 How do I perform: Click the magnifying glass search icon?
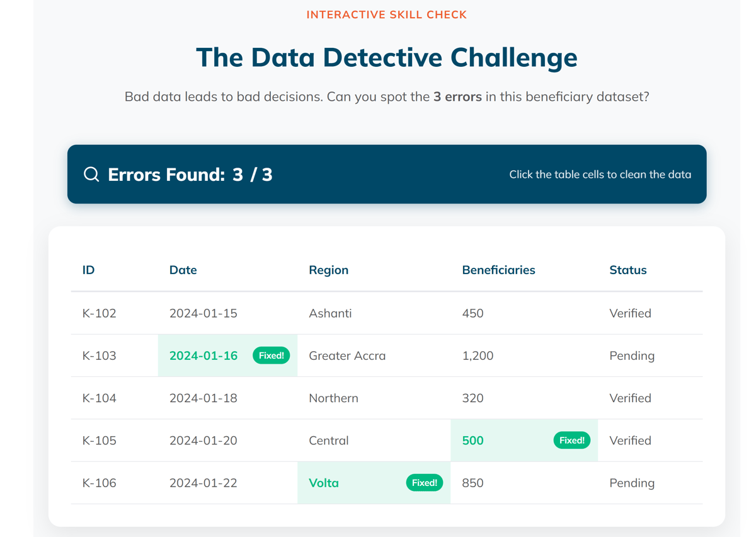click(x=91, y=175)
